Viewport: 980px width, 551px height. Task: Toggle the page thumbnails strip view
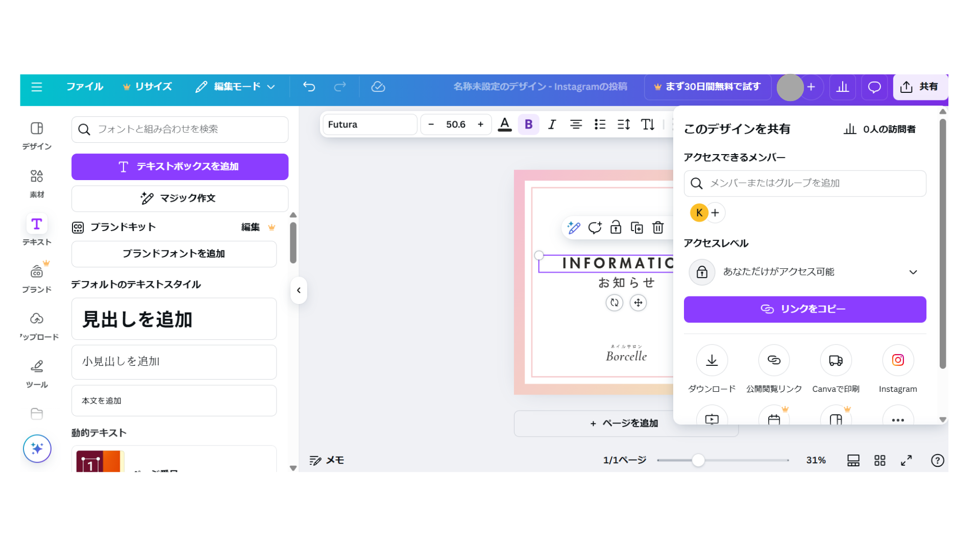tap(853, 460)
